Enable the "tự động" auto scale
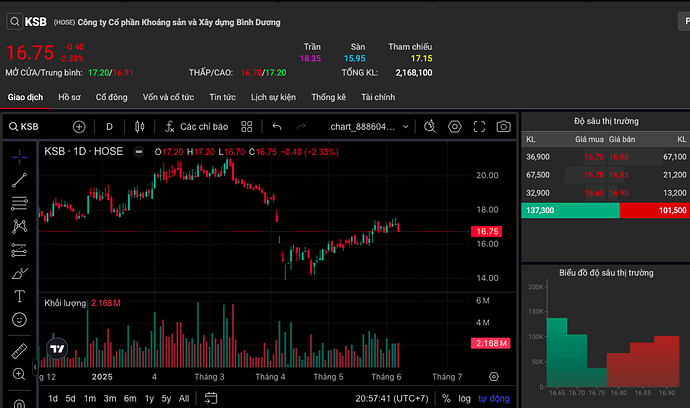The width and height of the screenshot is (690, 408). click(x=493, y=399)
